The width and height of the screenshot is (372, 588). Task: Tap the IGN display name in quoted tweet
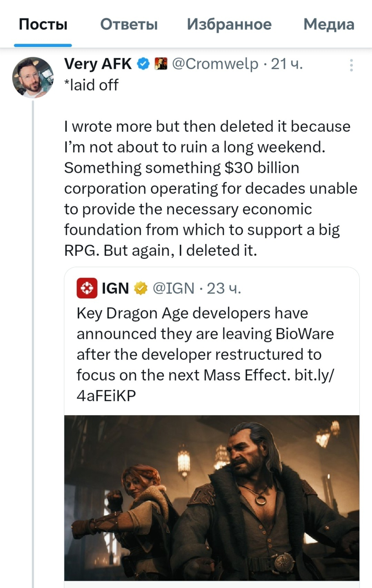(x=115, y=288)
